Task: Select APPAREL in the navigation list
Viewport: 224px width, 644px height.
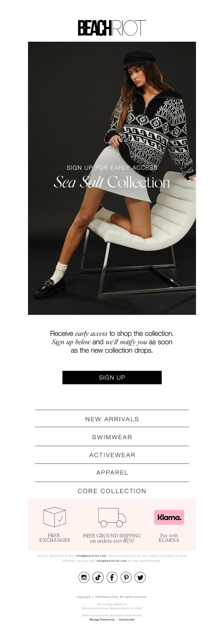Action: [112, 472]
